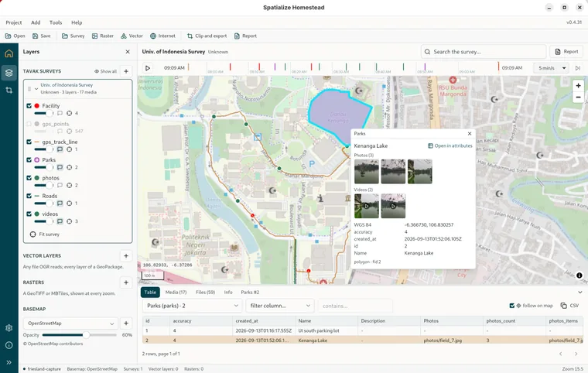Skip to the end of the timeline

pyautogui.click(x=578, y=68)
